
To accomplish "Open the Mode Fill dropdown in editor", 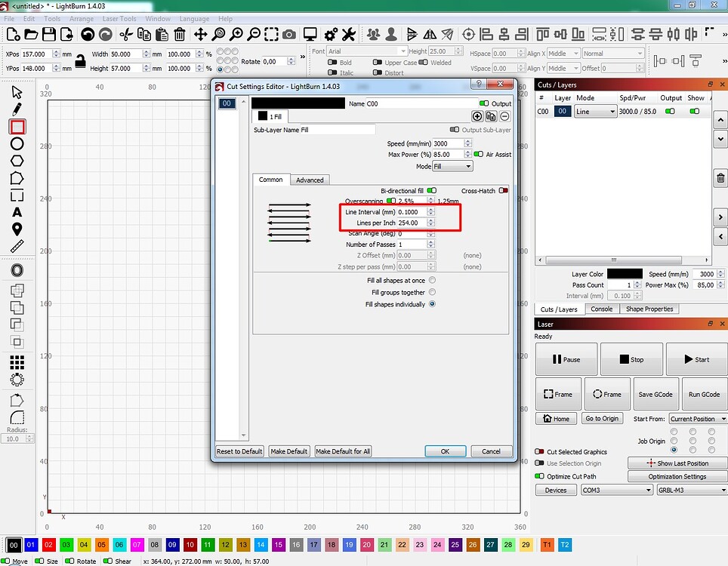I will [452, 166].
